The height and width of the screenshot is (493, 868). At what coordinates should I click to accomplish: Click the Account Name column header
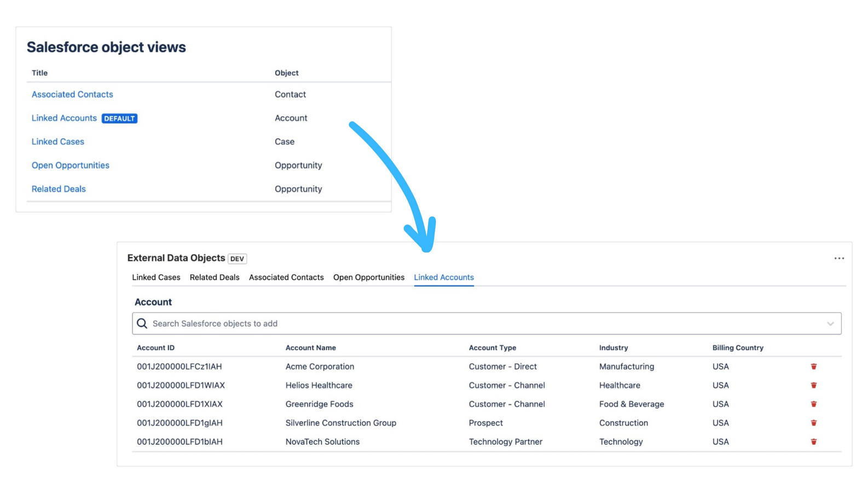[x=311, y=348]
